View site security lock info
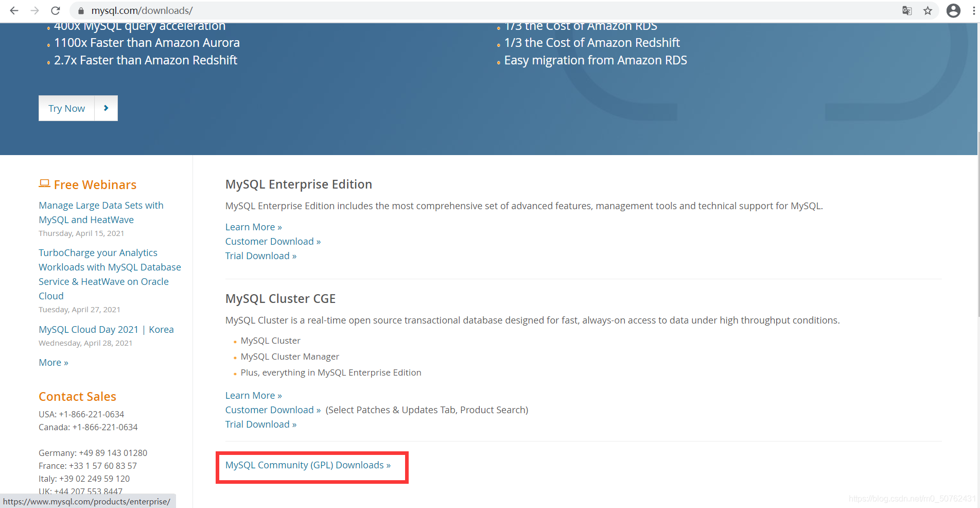980x508 pixels. pos(81,10)
